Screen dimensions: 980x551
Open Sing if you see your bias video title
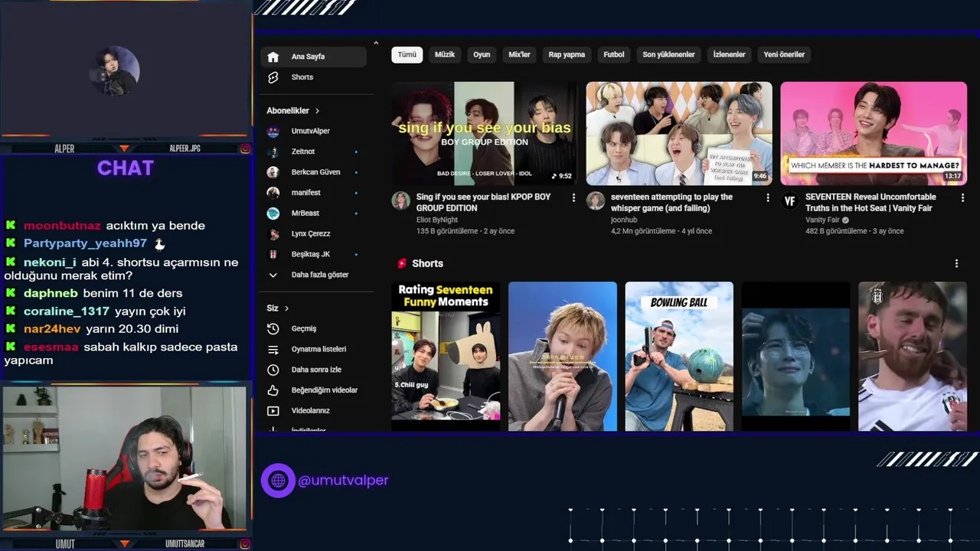pos(484,202)
